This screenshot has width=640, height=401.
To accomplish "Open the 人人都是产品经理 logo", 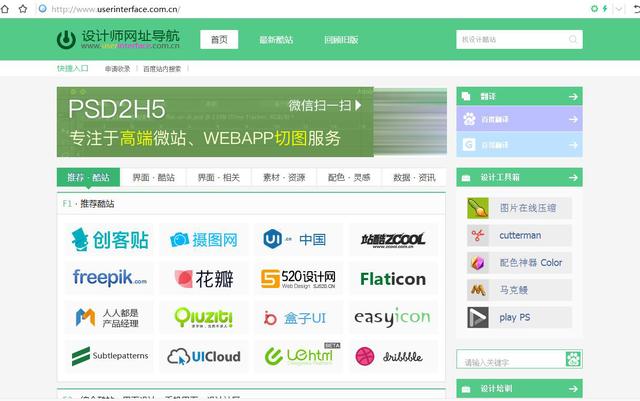I will tap(109, 317).
